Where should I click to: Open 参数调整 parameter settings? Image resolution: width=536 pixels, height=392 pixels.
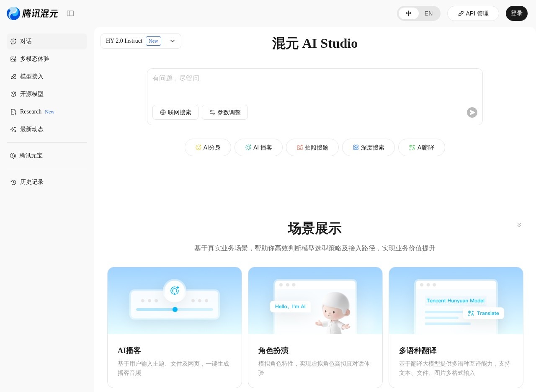(x=225, y=112)
